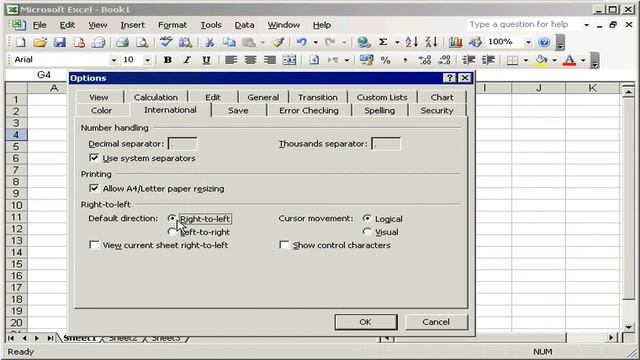Dismiss the dialog with Cancel
This screenshot has width=640, height=360.
pyautogui.click(x=436, y=322)
